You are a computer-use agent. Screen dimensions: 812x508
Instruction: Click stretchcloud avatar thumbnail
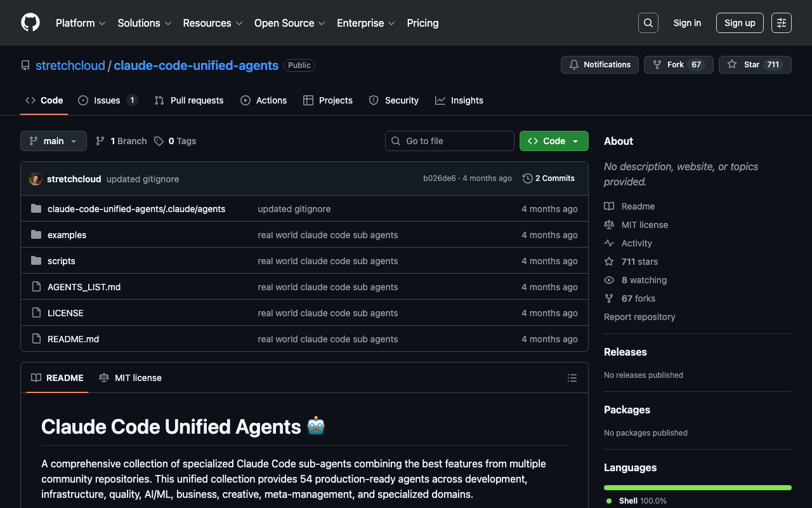[36, 179]
